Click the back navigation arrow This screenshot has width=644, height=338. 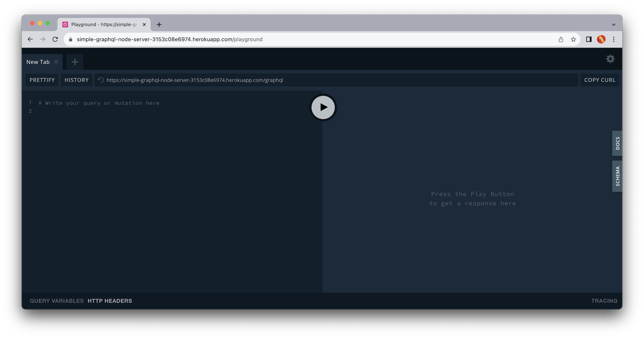pyautogui.click(x=30, y=39)
